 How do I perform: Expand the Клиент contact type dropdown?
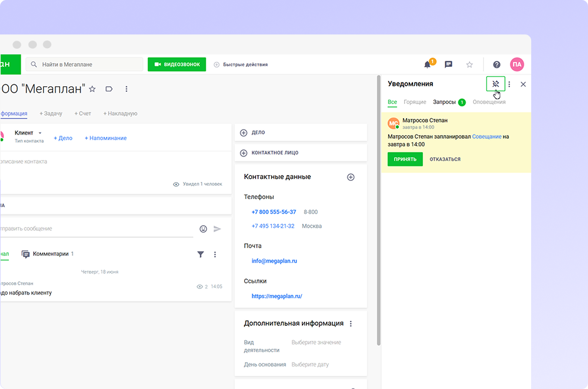point(28,133)
